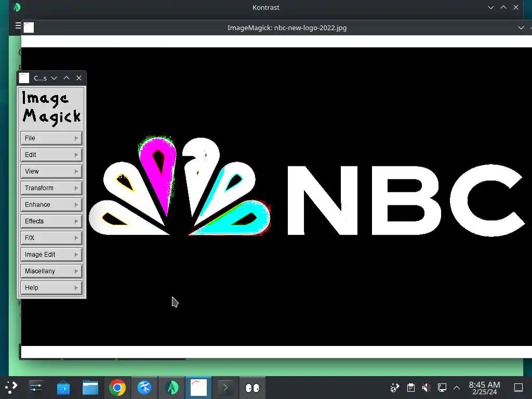
Task: Switch to Kontrast in taskbar
Action: point(171,388)
